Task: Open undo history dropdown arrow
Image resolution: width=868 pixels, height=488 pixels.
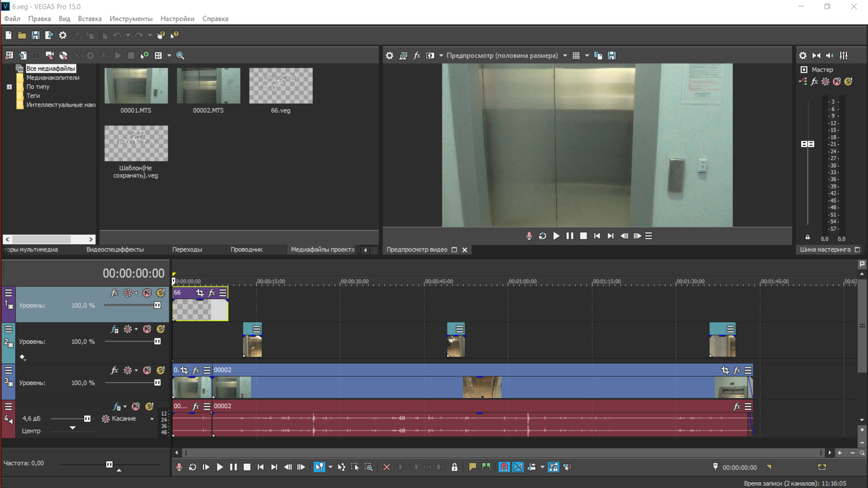Action: tap(127, 35)
